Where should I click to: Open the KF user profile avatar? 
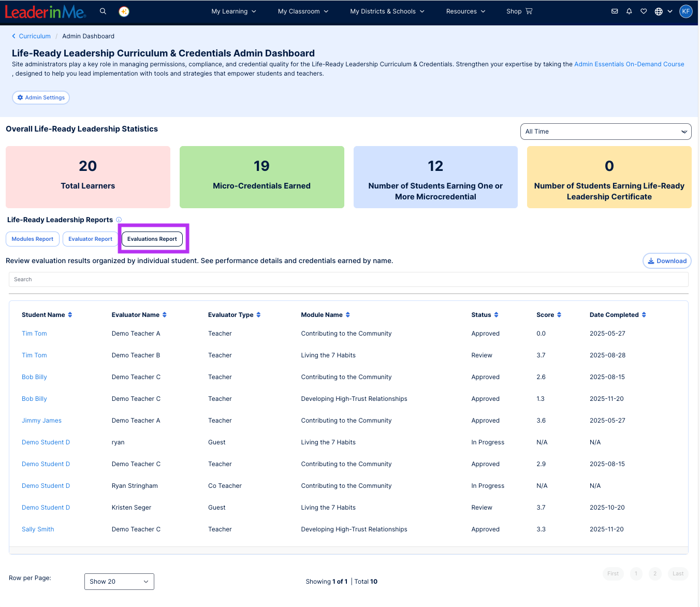pos(686,11)
